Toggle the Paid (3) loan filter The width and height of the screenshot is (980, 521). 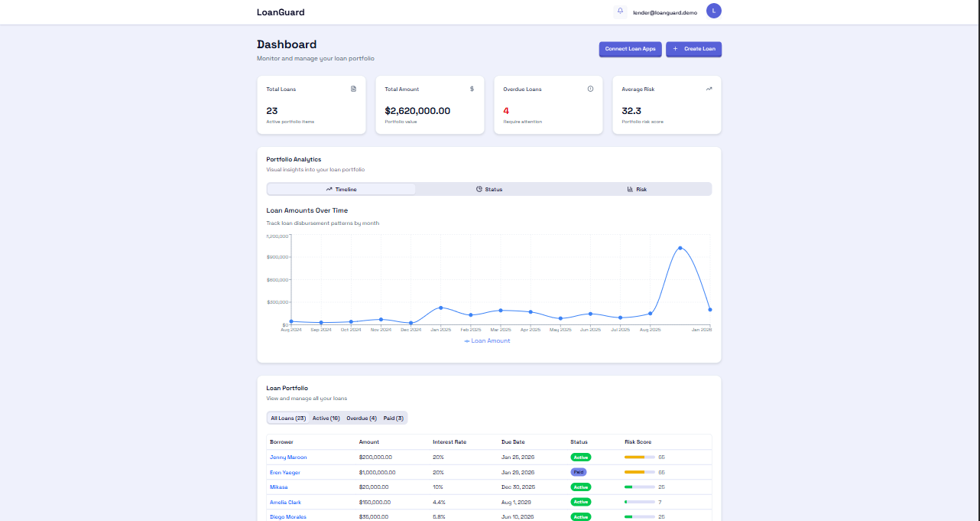[393, 418]
